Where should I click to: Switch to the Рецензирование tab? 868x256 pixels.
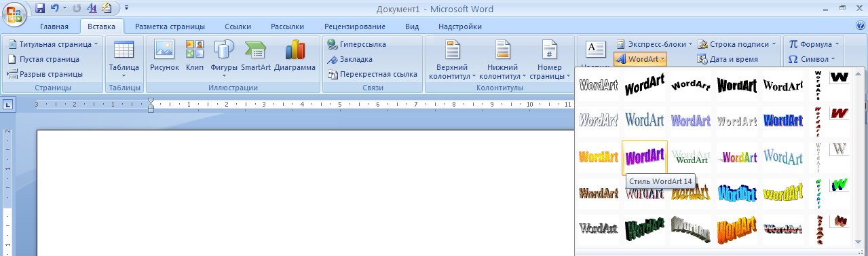355,26
